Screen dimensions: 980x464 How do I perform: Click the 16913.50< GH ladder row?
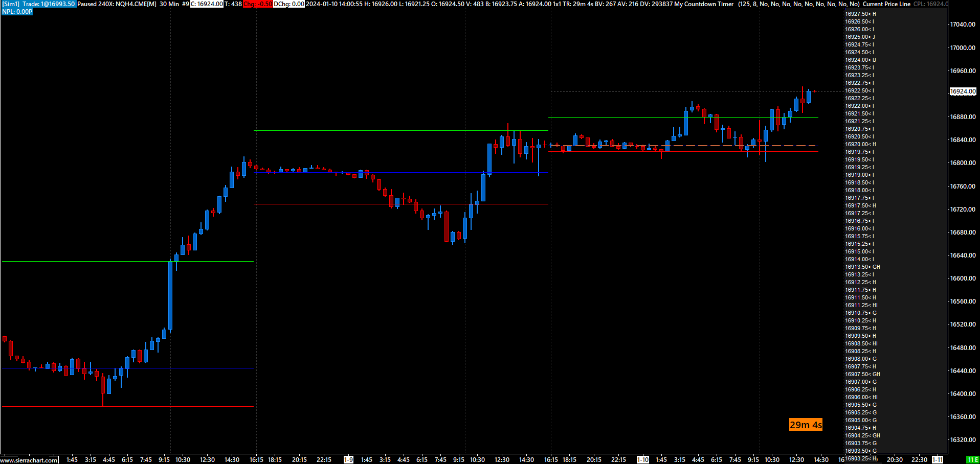(863, 267)
